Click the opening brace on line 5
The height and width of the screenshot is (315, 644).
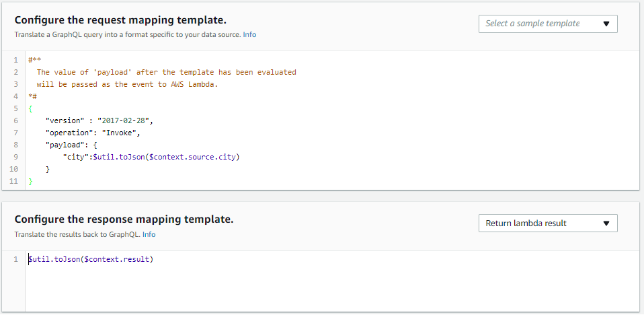[x=30, y=108]
